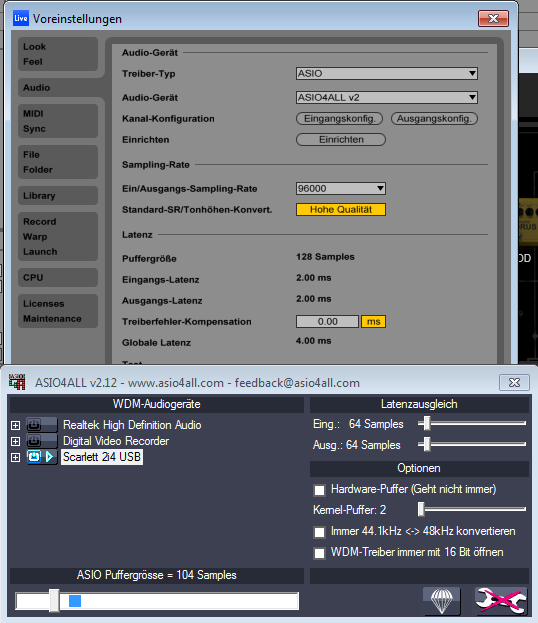
Task: Select Scarlett 2i4 USB device label
Action: [x=102, y=457]
